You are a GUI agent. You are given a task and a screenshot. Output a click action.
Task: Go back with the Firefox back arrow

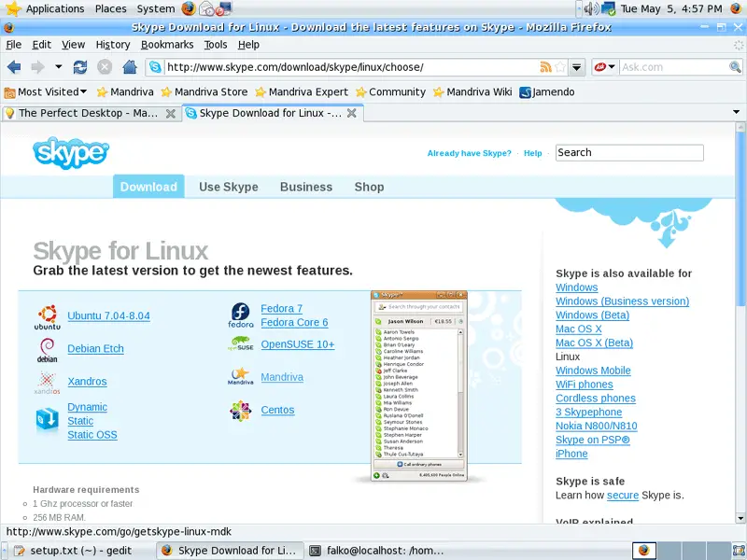point(14,67)
